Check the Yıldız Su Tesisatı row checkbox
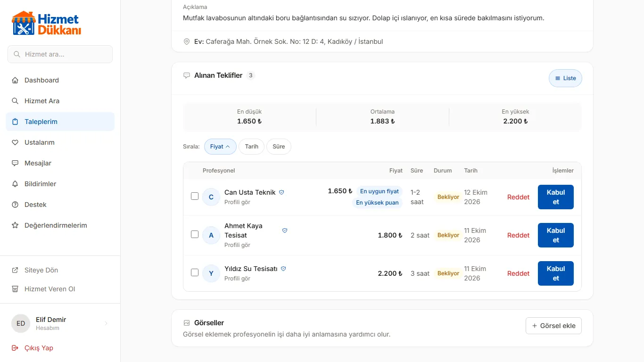This screenshot has width=644, height=362. click(195, 272)
